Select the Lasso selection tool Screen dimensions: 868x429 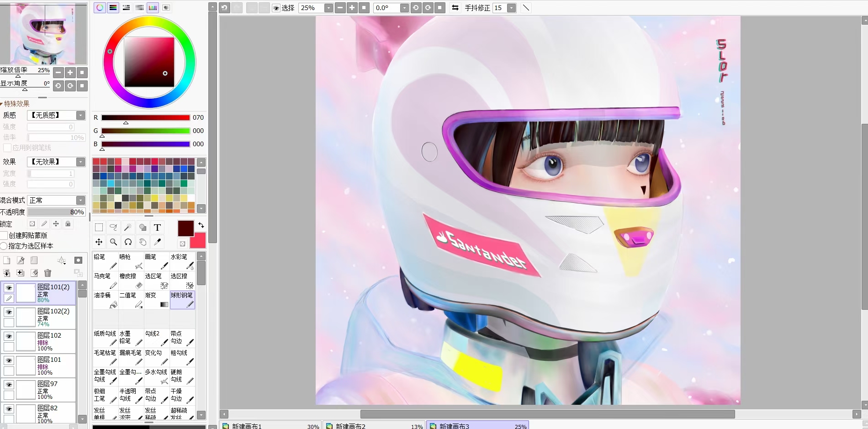tap(113, 228)
